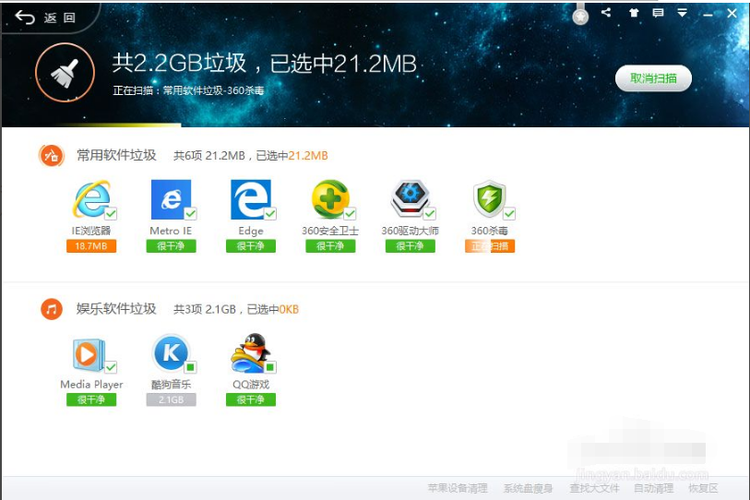Click the orange 21.2MB selected size text

(308, 156)
